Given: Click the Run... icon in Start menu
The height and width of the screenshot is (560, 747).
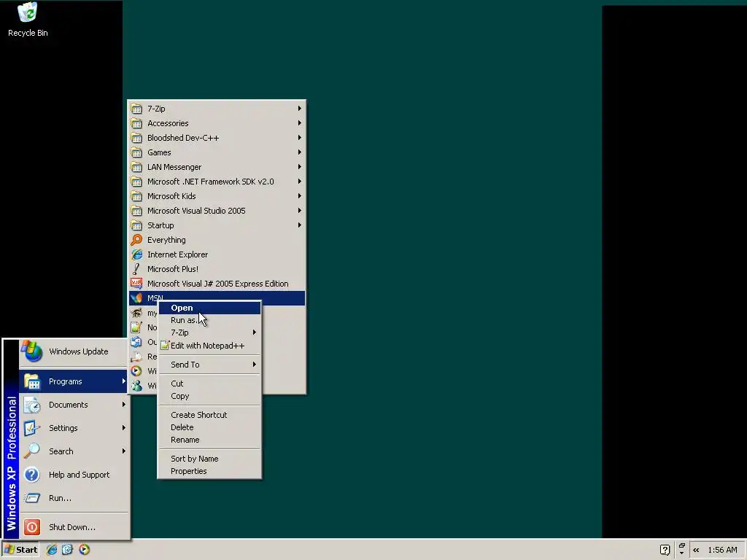Looking at the screenshot, I should tap(32, 498).
